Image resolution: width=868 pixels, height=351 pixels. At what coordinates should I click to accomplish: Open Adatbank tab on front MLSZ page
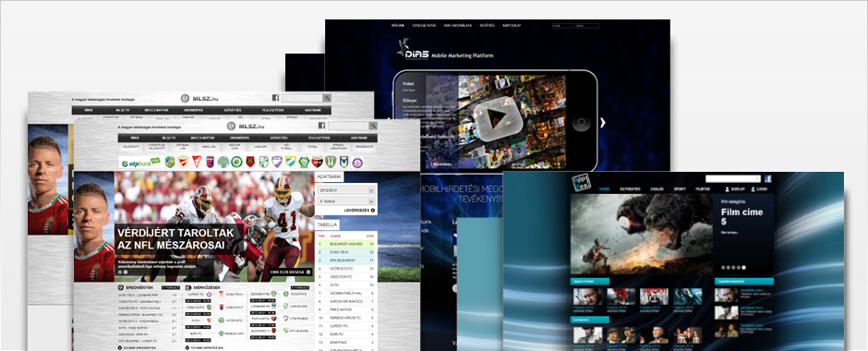(358, 138)
